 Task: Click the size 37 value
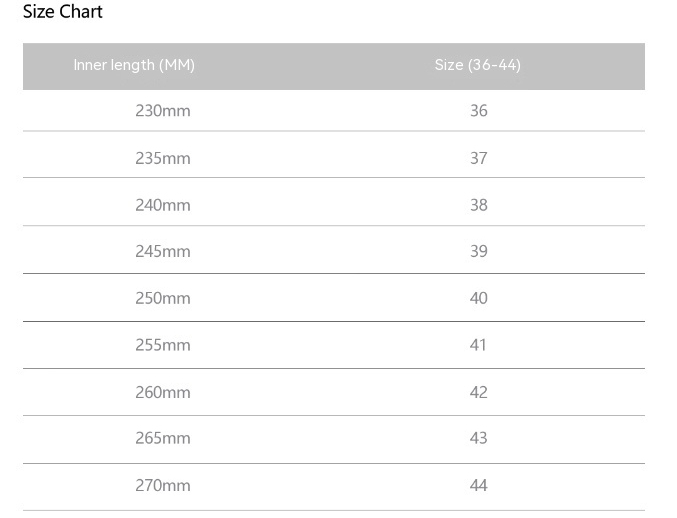pos(479,158)
